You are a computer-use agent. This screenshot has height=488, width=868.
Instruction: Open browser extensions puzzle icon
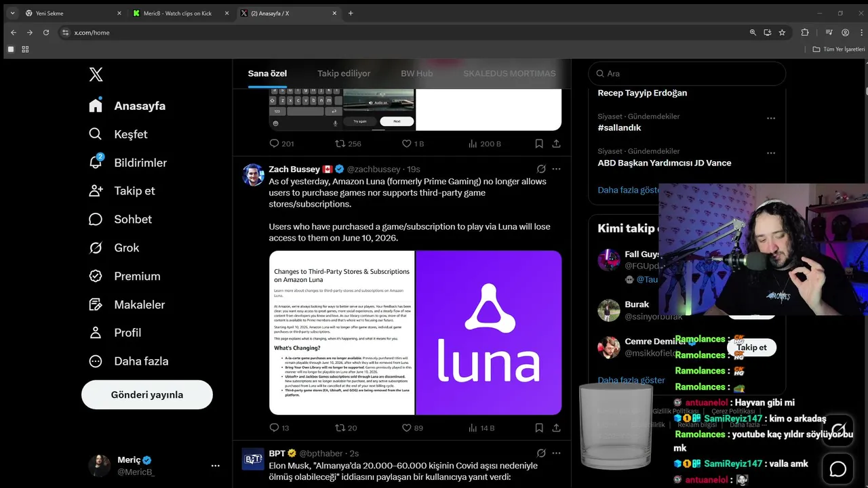pos(805,32)
